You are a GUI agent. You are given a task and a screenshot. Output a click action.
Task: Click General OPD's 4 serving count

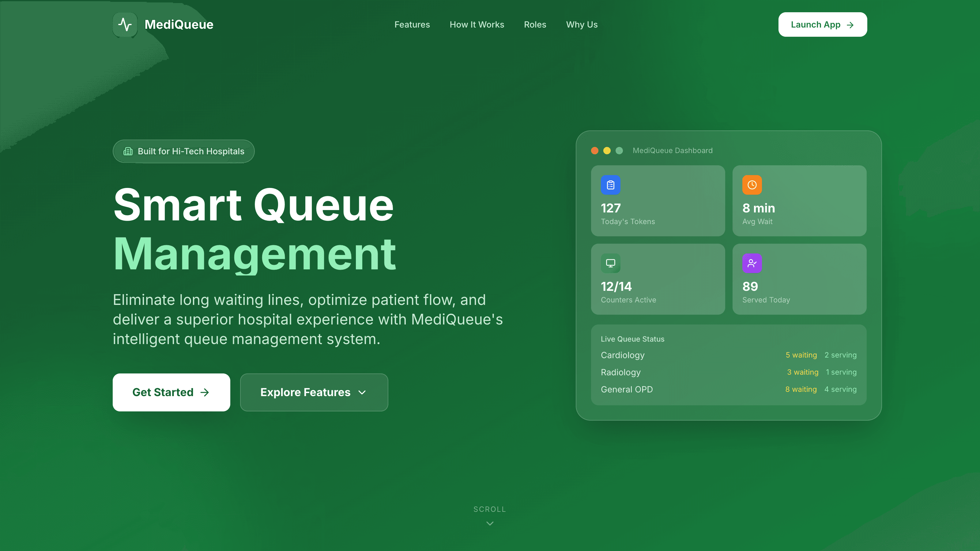[840, 389]
